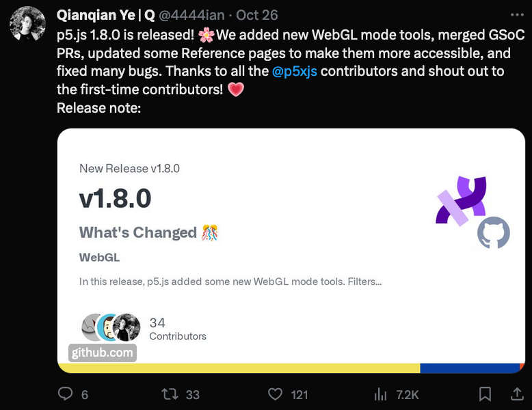Screen dimensions: 532x410
Task: Click the purple p5.js asterisk logo
Action: click(x=462, y=200)
